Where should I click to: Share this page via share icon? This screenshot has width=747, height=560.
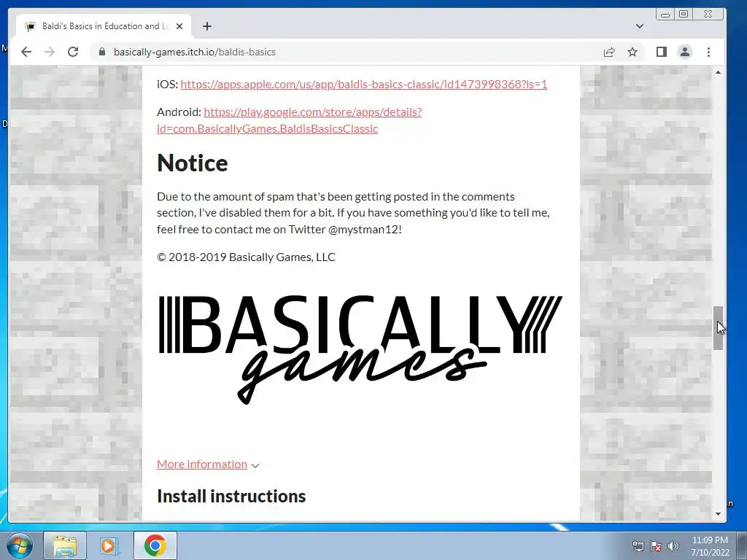point(609,52)
